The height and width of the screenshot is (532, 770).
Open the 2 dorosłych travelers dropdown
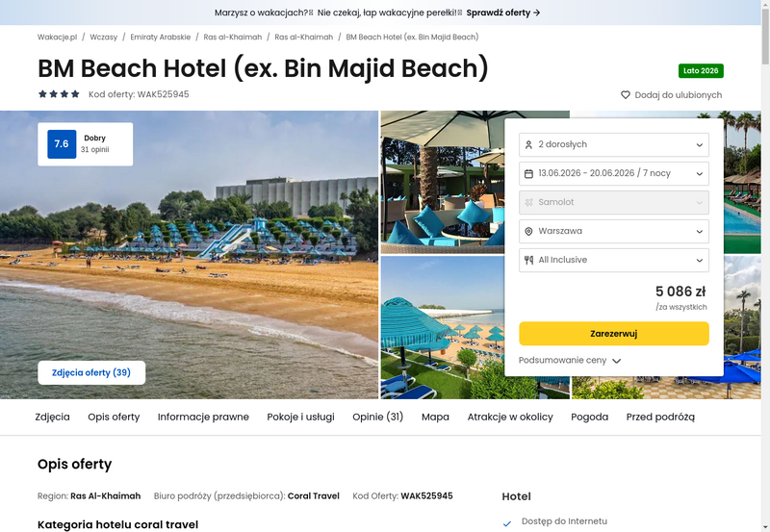click(614, 144)
